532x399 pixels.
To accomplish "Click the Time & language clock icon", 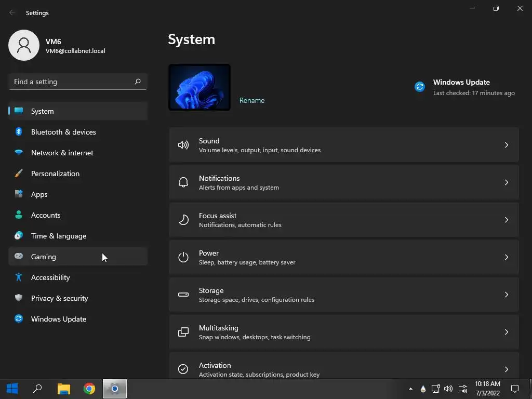I will (x=19, y=235).
